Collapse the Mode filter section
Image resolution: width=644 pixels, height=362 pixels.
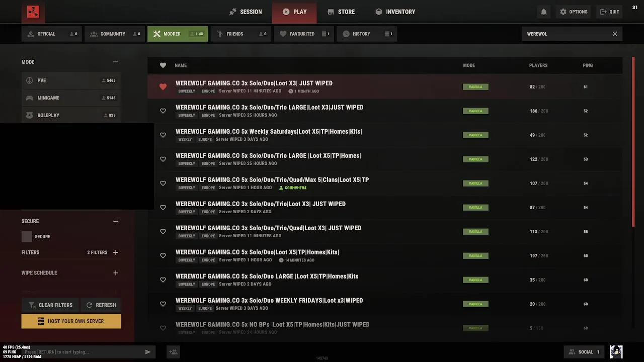(x=116, y=62)
